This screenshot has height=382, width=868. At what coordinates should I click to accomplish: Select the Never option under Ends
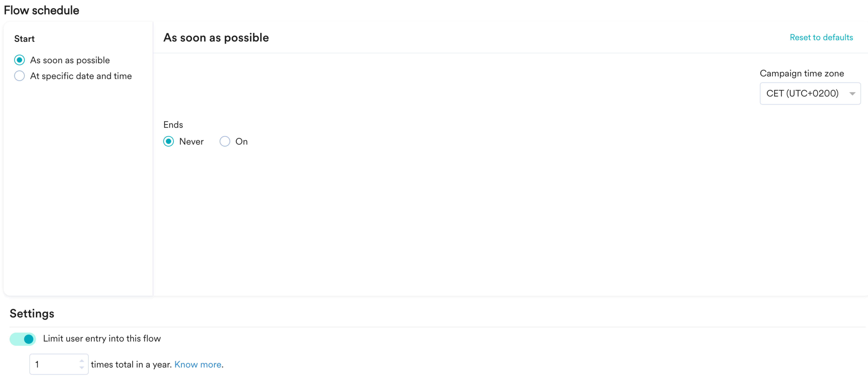coord(169,141)
